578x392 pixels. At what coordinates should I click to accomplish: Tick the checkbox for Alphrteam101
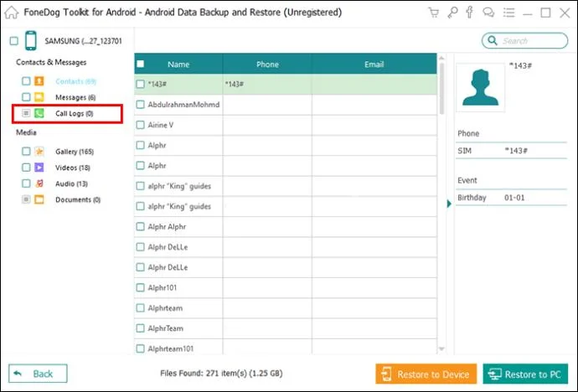pos(141,348)
